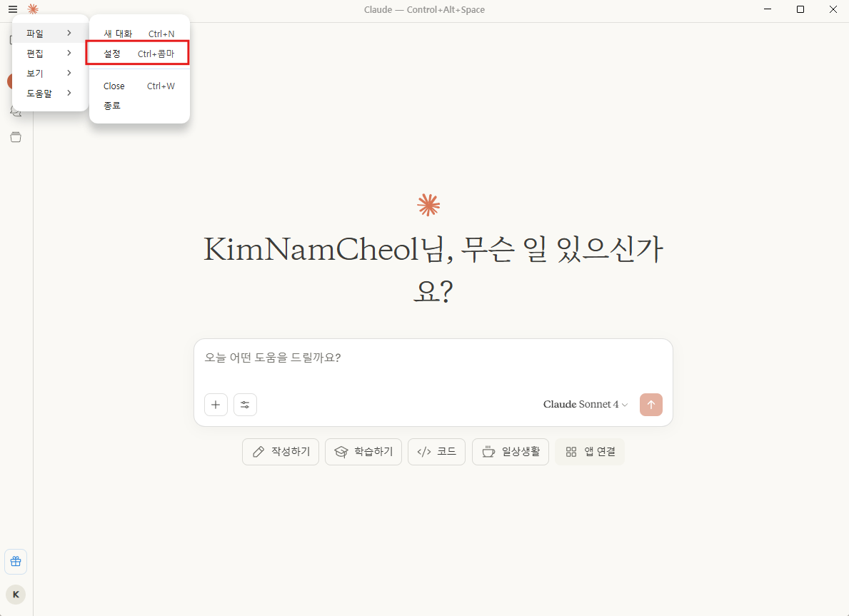The image size is (849, 616).
Task: Select 종료 to quit the app
Action: click(x=139, y=106)
